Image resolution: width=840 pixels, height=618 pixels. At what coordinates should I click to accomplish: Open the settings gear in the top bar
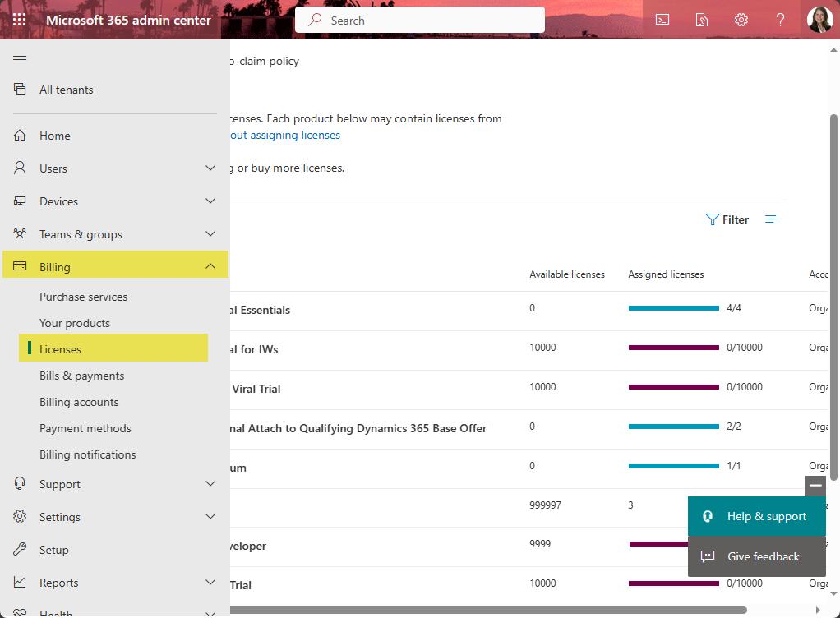(x=741, y=20)
